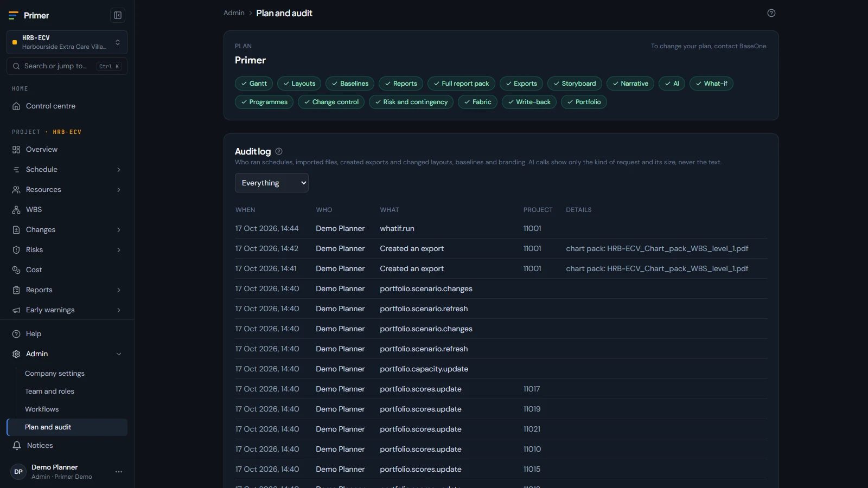The image size is (868, 488).
Task: Click the Storyboard feature chip
Action: pos(575,84)
